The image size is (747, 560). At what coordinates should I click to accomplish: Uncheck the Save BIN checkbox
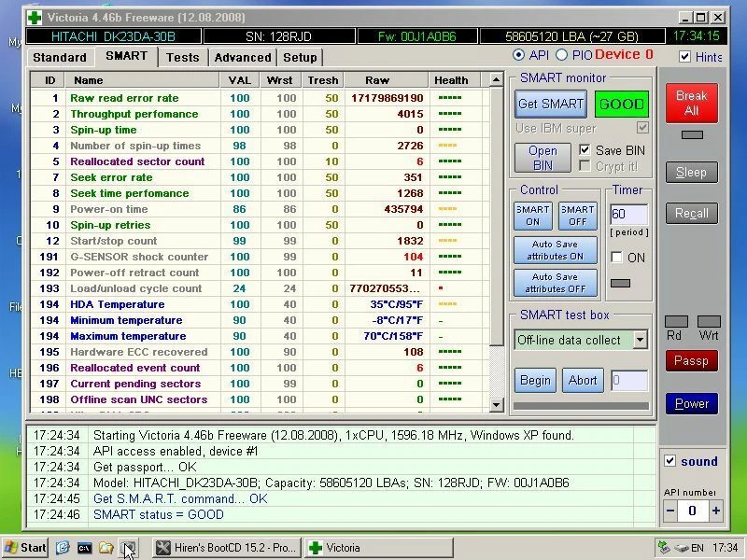[x=585, y=150]
